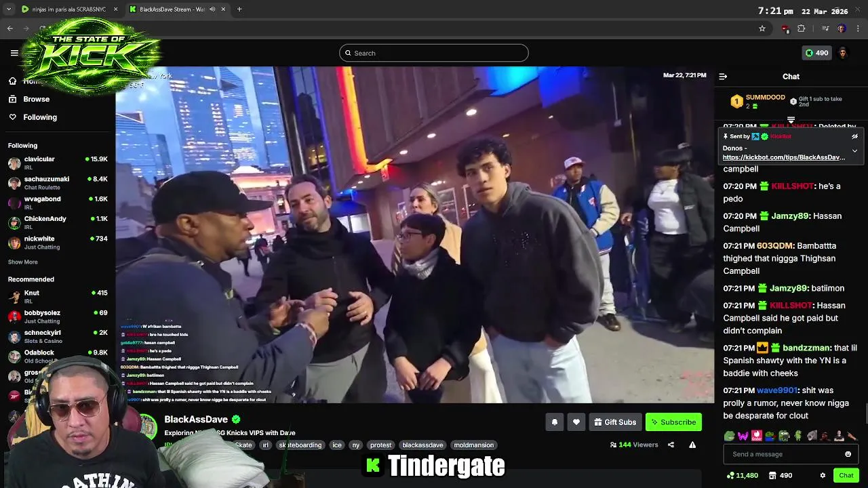868x488 pixels.
Task: Open the browser media control icon
Action: [x=825, y=28]
